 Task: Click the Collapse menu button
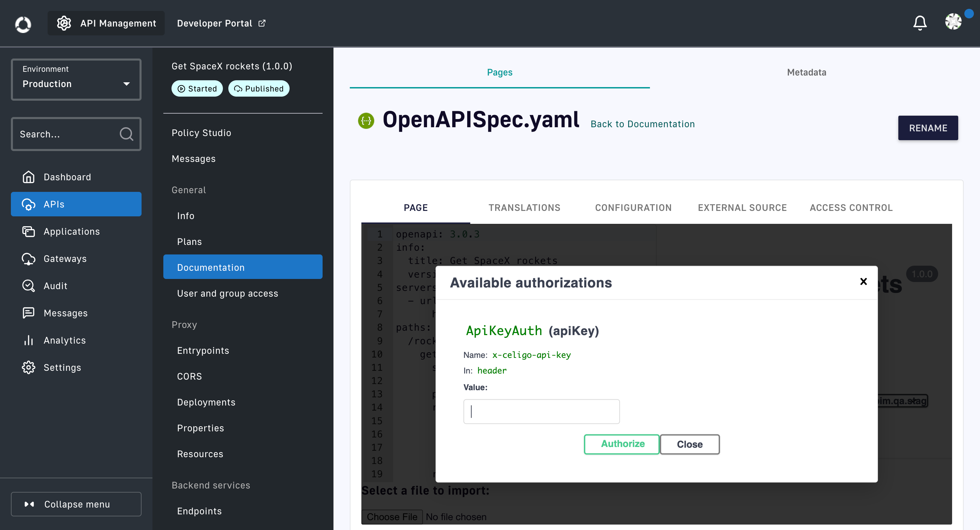pyautogui.click(x=76, y=504)
